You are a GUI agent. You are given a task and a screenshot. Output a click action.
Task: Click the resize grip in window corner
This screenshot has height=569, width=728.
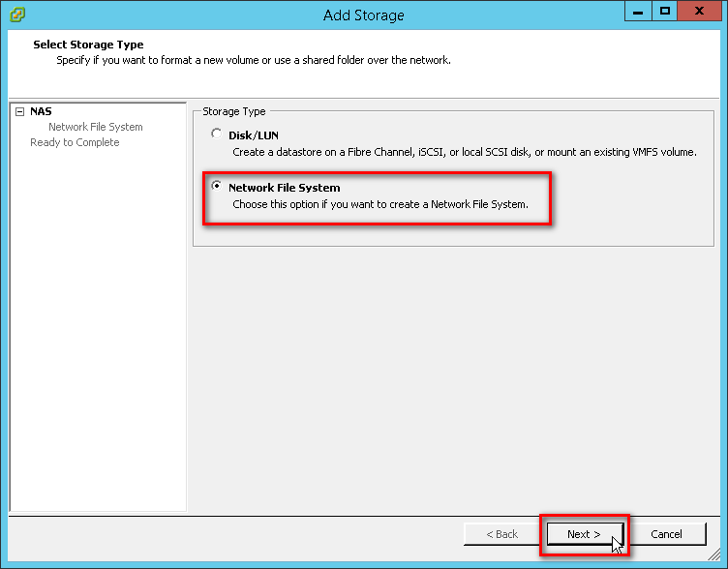pyautogui.click(x=714, y=554)
